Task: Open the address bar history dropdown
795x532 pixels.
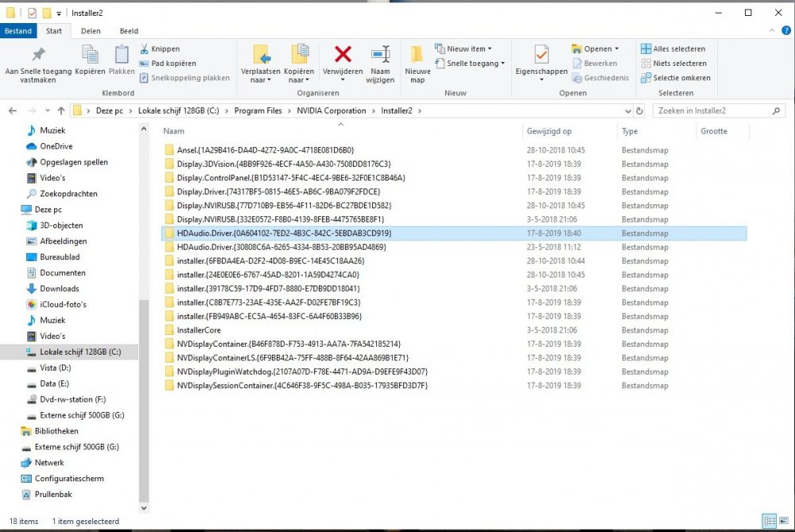Action: tap(628, 111)
